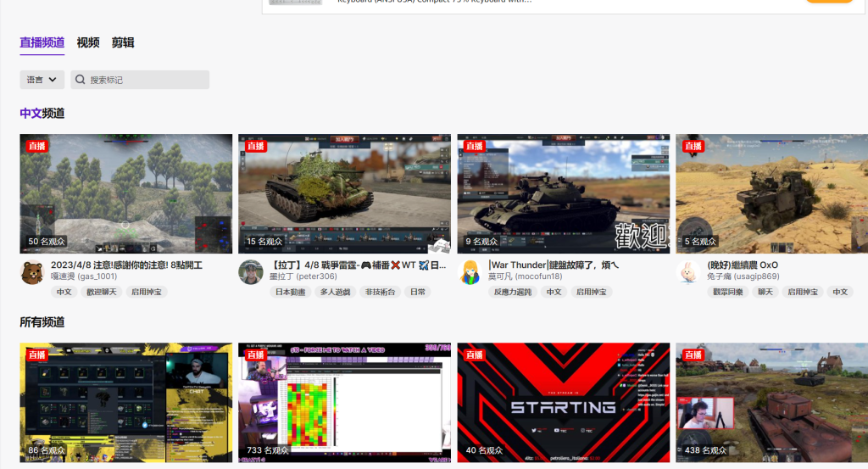
Task: Open usagip869 stream thumbnail with 5 viewers
Action: point(771,194)
